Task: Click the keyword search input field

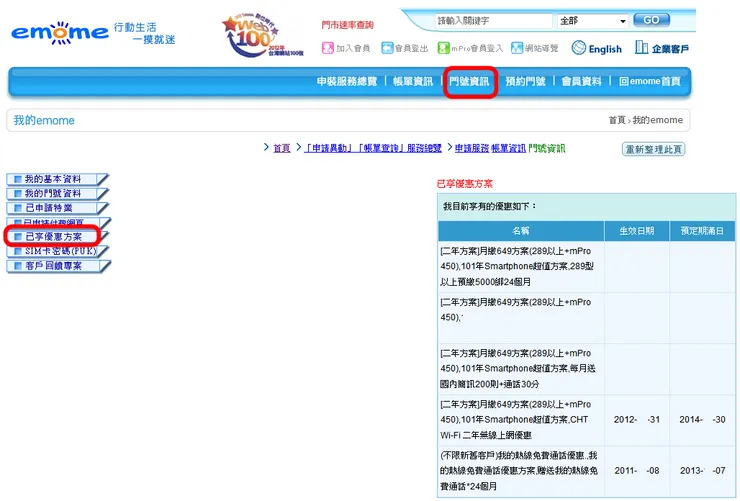Action: tap(493, 21)
